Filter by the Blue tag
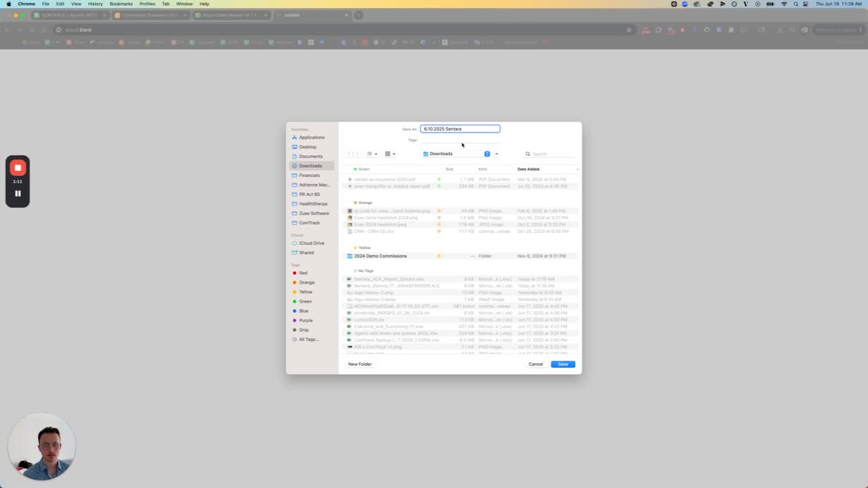 303,311
